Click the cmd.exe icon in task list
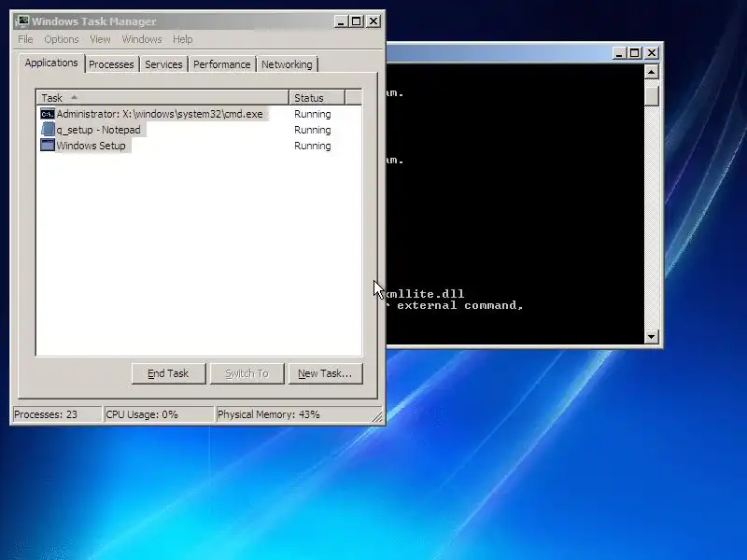This screenshot has width=747, height=560. (48, 114)
